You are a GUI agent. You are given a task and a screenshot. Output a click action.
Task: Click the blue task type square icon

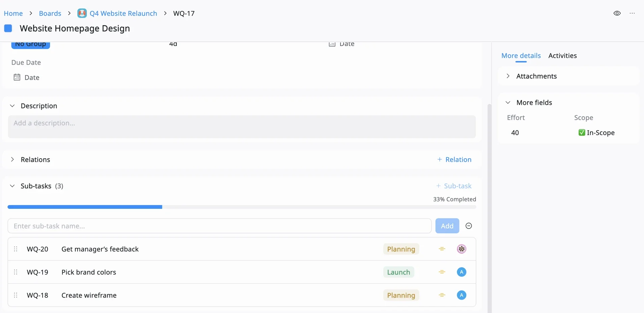pyautogui.click(x=8, y=28)
